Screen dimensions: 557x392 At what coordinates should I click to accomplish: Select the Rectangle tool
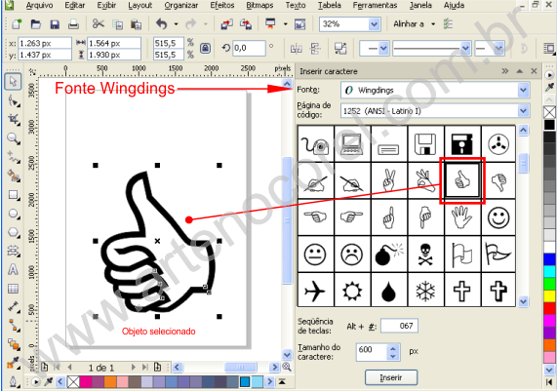[x=14, y=195]
